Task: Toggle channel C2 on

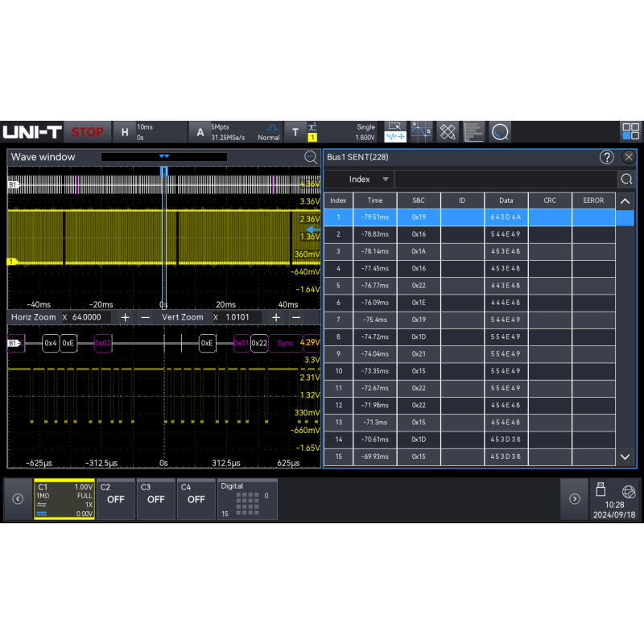Action: click(x=116, y=499)
